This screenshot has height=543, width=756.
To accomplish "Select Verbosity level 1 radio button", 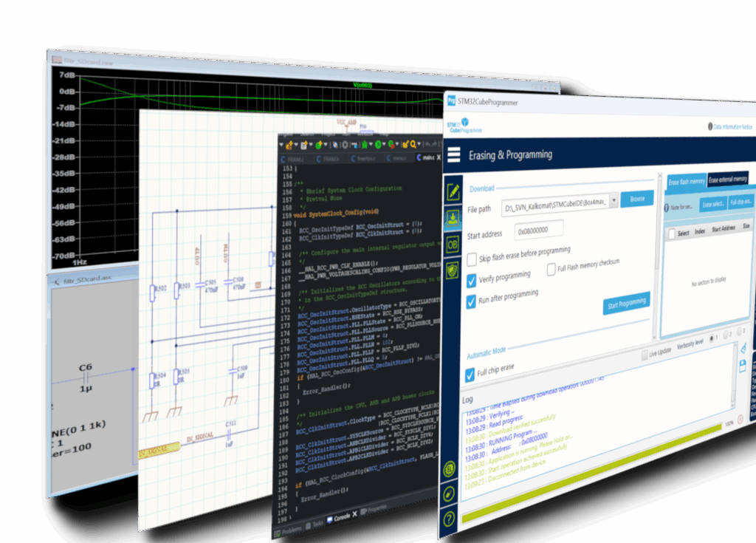I will point(712,337).
